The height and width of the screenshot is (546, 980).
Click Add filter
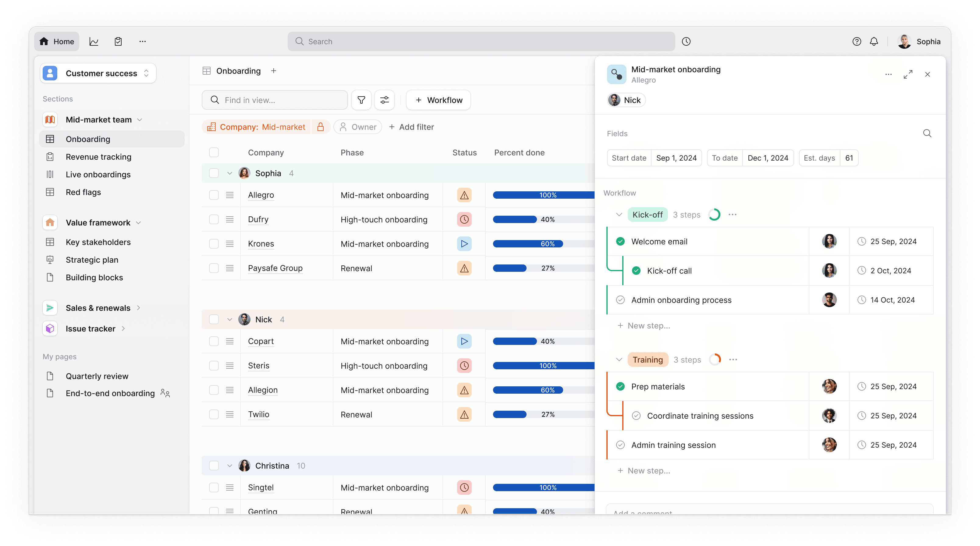[411, 127]
